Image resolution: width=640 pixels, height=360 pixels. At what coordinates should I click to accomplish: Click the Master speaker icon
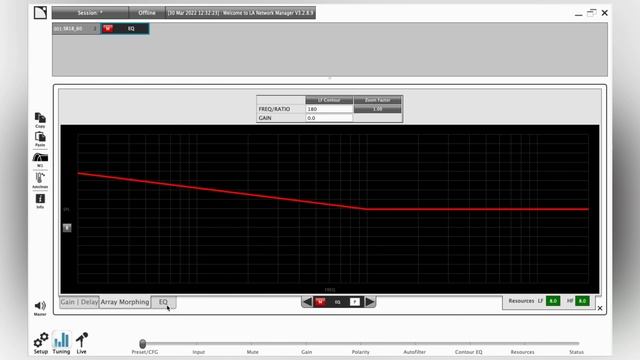pyautogui.click(x=40, y=308)
